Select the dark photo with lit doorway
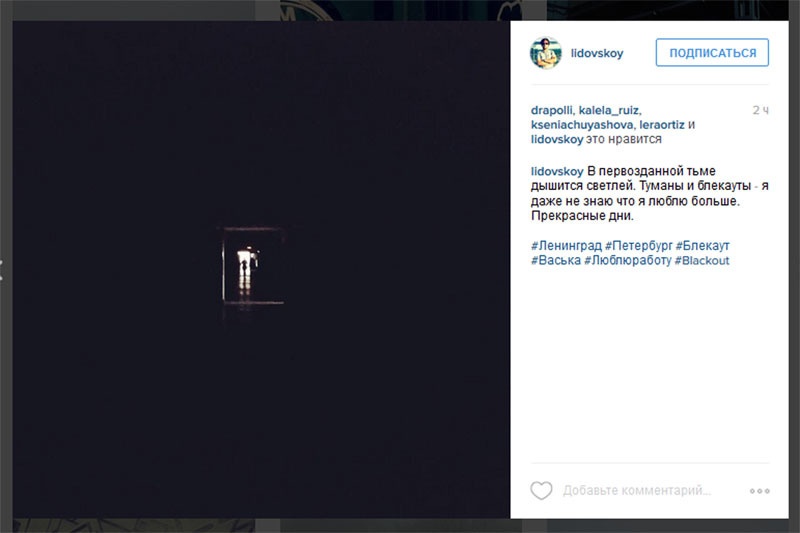Image resolution: width=800 pixels, height=533 pixels. [261, 269]
